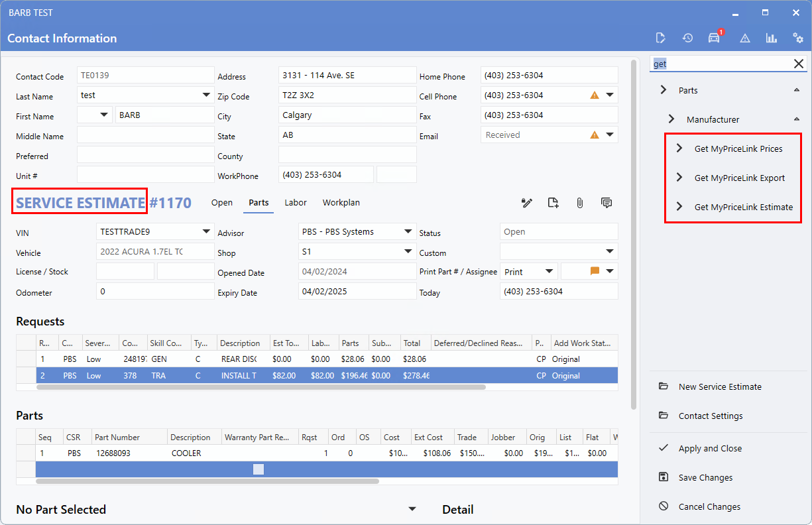Image resolution: width=812 pixels, height=525 pixels.
Task: Click the paperclip attachment icon
Action: (579, 203)
